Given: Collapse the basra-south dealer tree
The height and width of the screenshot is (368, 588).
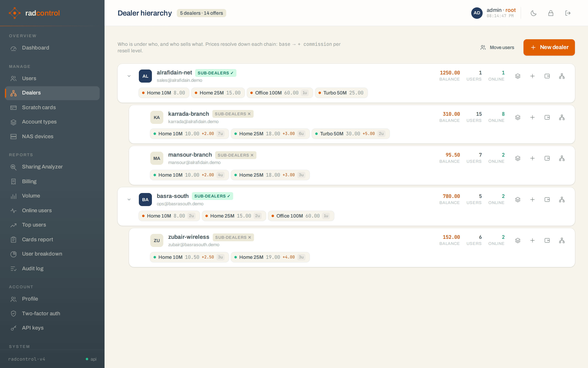Looking at the screenshot, I should click(x=129, y=200).
